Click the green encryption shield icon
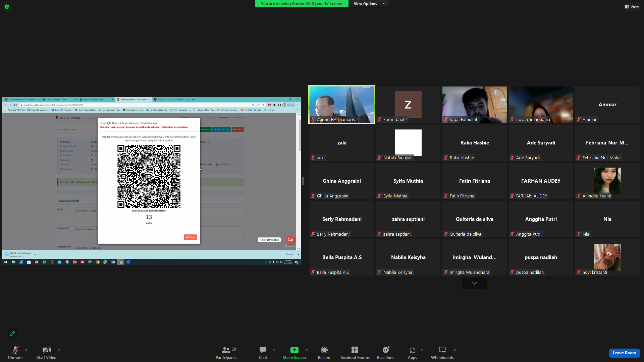Screen dimensions: 644x362 coord(7,7)
